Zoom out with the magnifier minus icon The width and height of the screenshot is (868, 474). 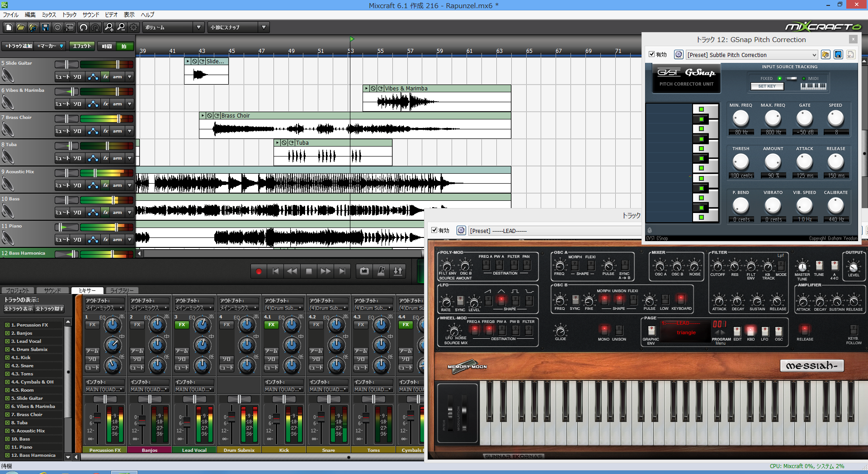tap(121, 27)
